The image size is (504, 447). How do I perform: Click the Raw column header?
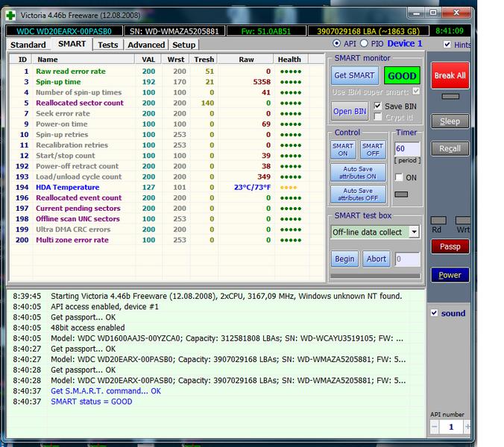pyautogui.click(x=246, y=60)
